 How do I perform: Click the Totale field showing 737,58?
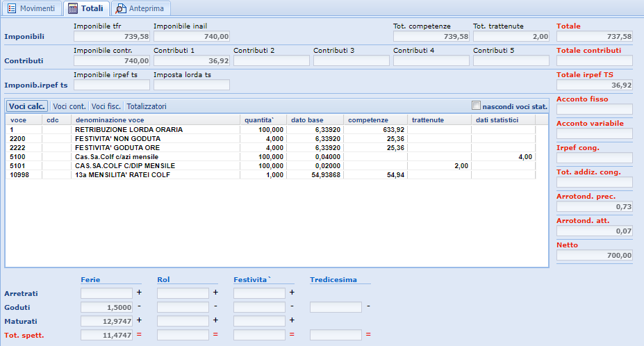coord(594,37)
